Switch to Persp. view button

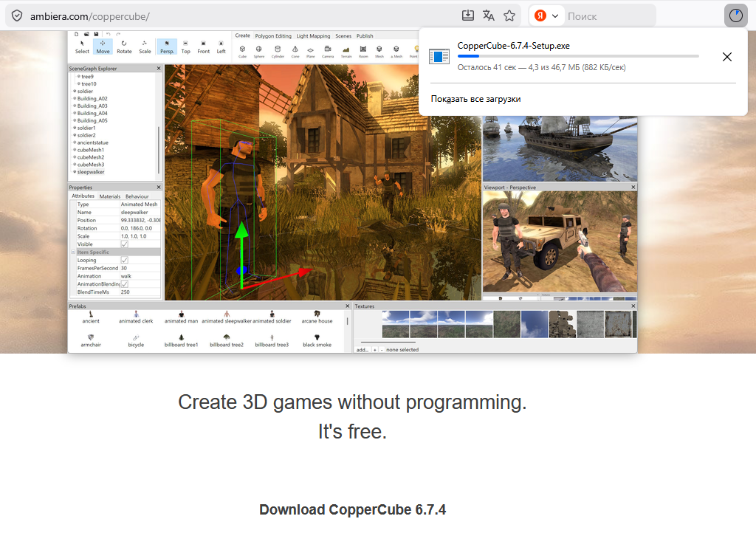167,47
